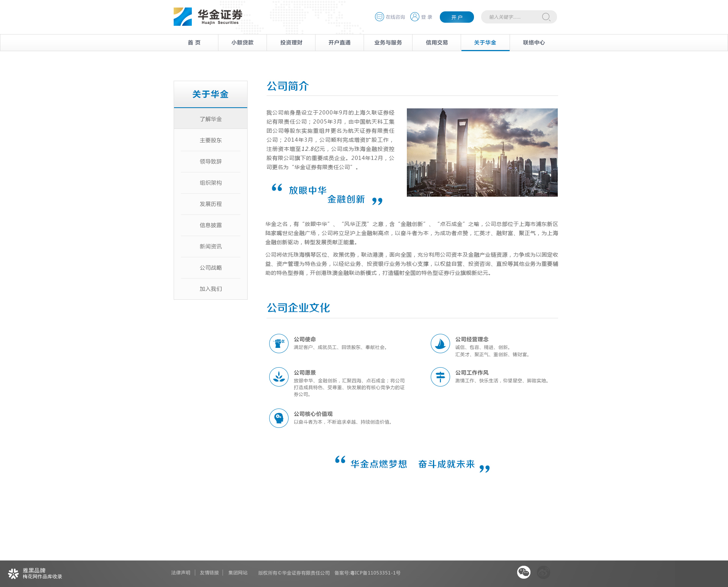Open the 投资理财 navigation menu
The height and width of the screenshot is (587, 728).
pyautogui.click(x=291, y=42)
